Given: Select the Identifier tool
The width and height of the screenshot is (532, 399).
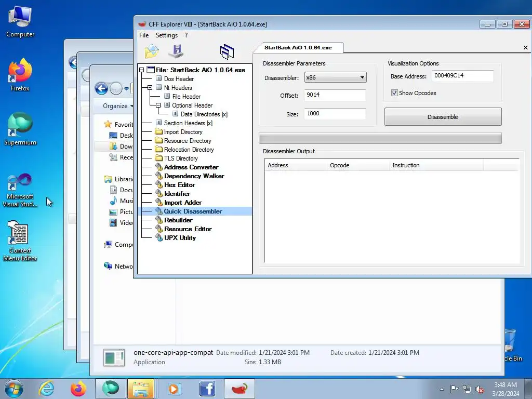Looking at the screenshot, I should [177, 193].
